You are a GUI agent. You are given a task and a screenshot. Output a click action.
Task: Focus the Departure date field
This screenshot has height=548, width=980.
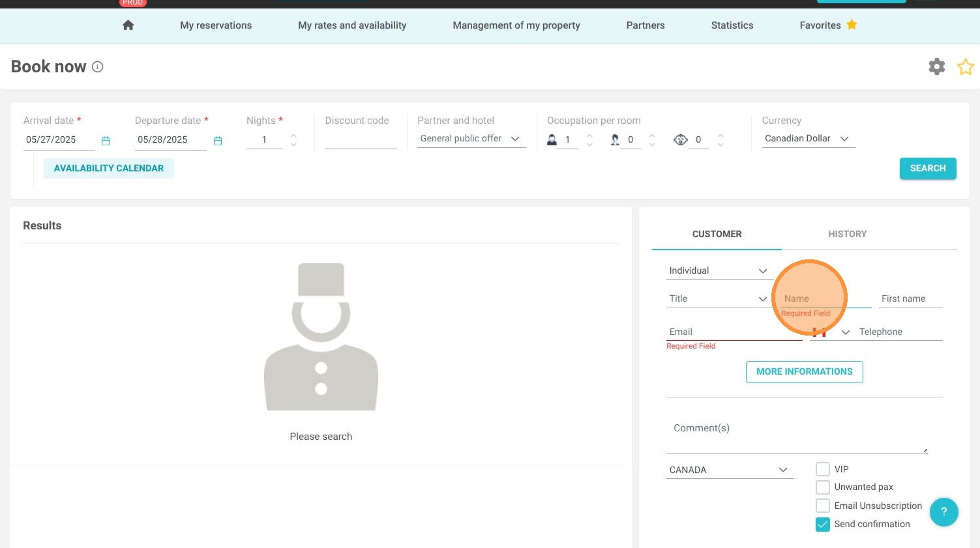(x=171, y=140)
